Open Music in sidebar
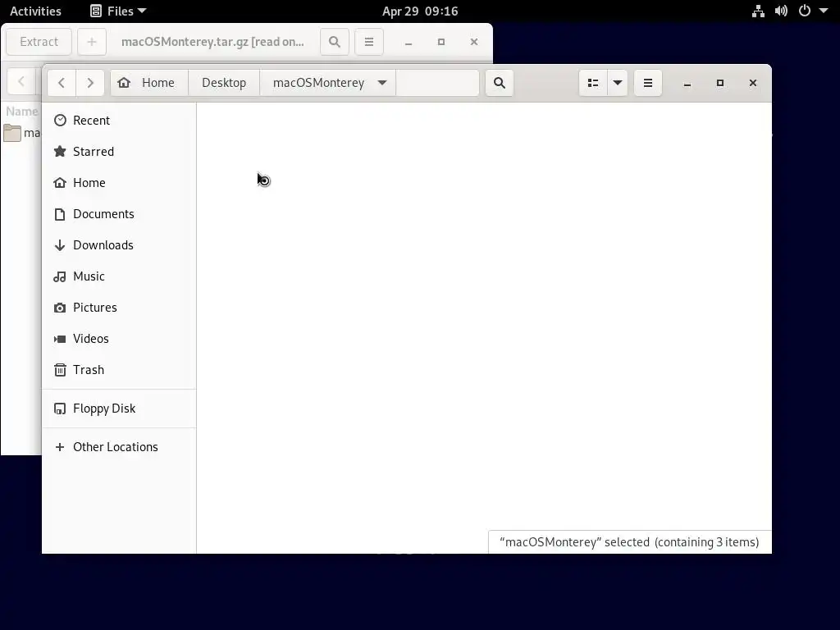Screen dimensions: 840x630 coord(119,276)
